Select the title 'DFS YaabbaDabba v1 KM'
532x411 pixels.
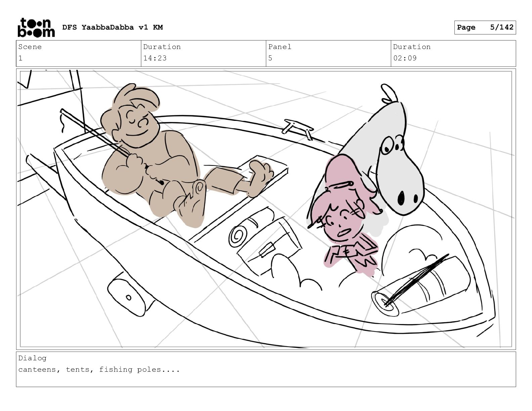coord(113,27)
